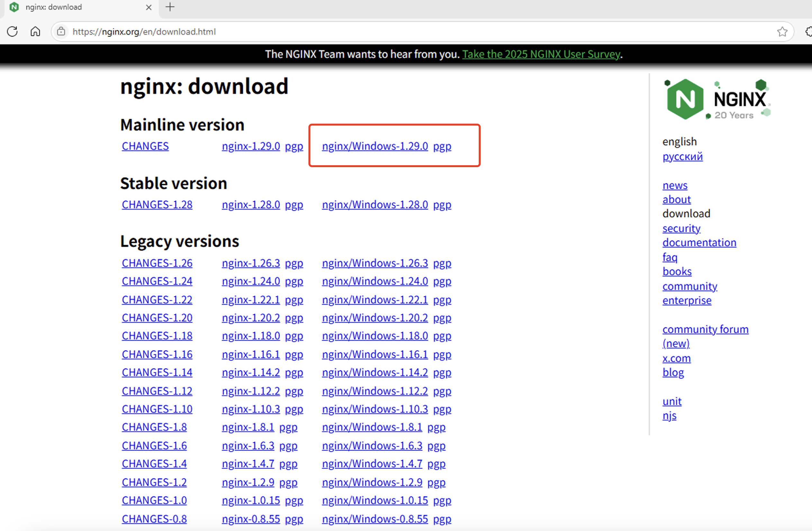Bookmark page with the star icon
The width and height of the screenshot is (812, 531).
click(x=782, y=32)
